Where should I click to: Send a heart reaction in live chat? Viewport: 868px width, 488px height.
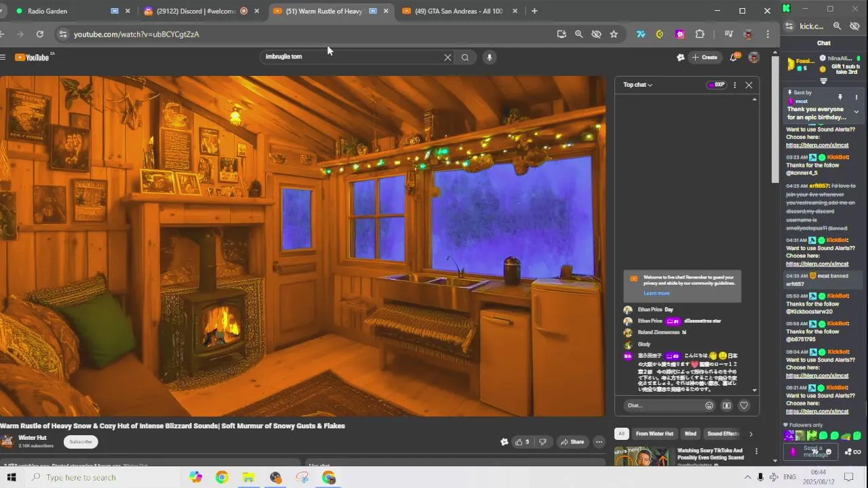coord(744,405)
